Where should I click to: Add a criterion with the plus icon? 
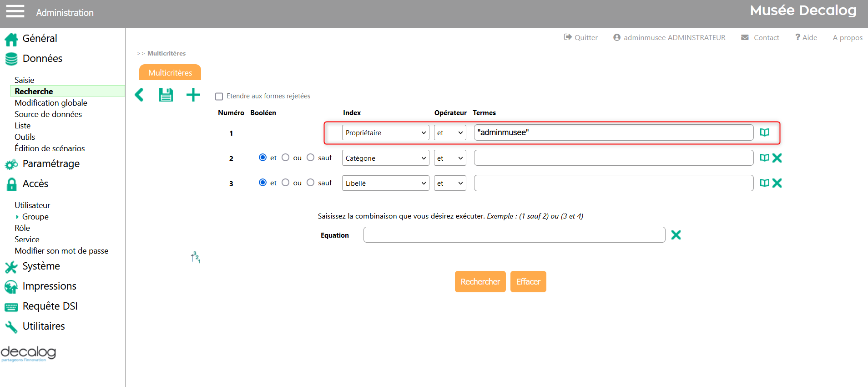[x=193, y=95]
